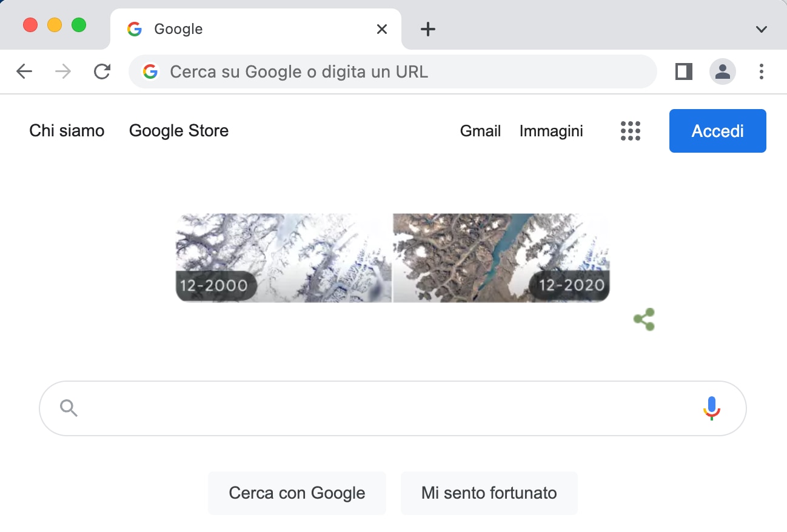Image resolution: width=787 pixels, height=532 pixels.
Task: Open a new tab with the plus button
Action: pos(428,29)
